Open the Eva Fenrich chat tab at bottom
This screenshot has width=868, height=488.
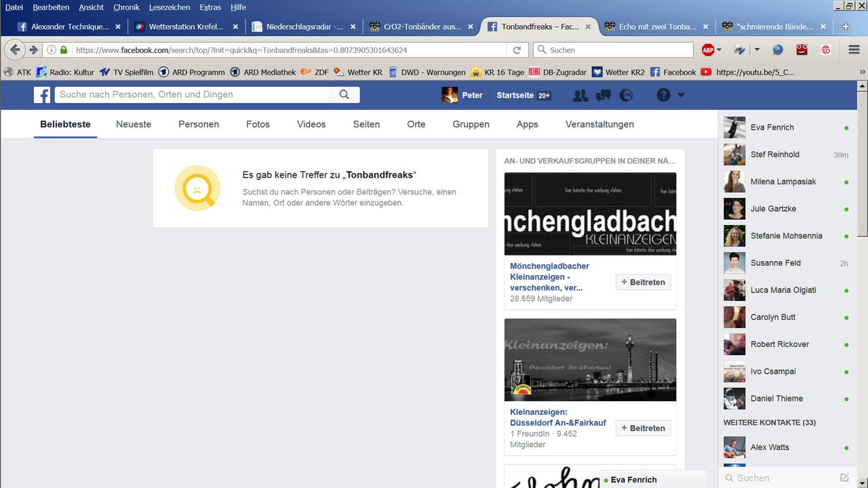[x=653, y=479]
